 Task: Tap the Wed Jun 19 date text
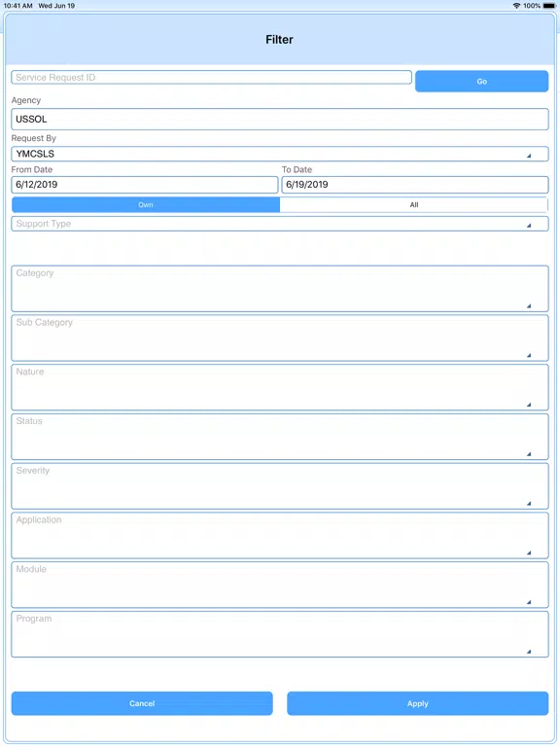coord(56,6)
